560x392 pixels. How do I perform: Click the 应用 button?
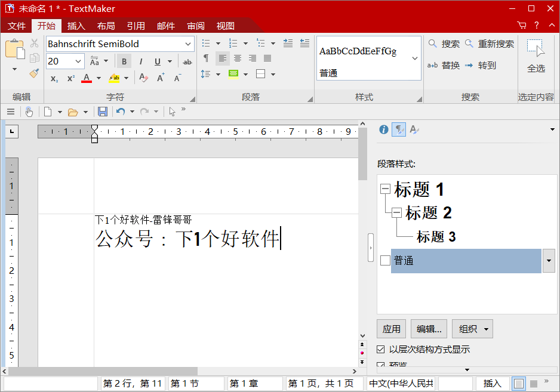pyautogui.click(x=391, y=329)
